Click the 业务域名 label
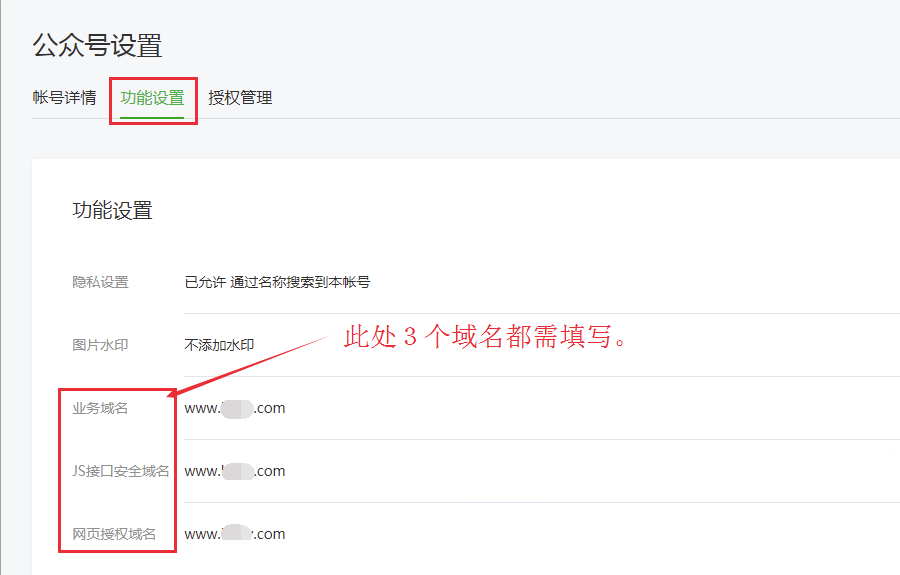Screen dimensions: 900x575 (x=100, y=408)
